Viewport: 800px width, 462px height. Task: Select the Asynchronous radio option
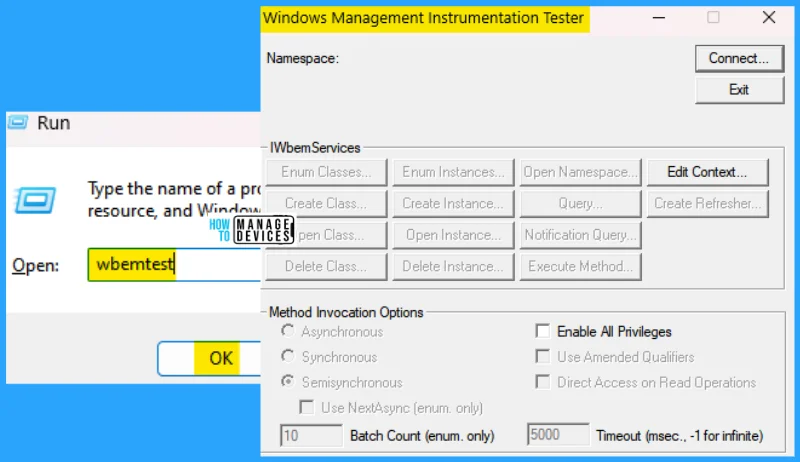tap(288, 331)
